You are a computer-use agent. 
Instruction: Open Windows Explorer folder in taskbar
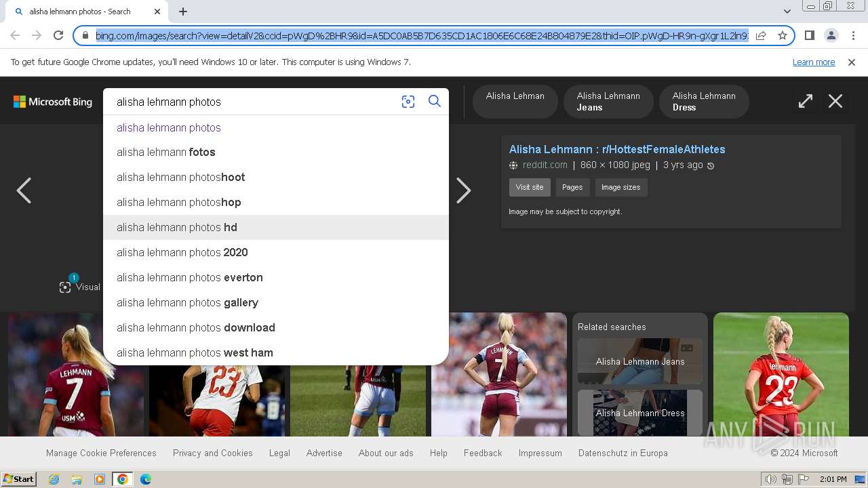[x=77, y=479]
